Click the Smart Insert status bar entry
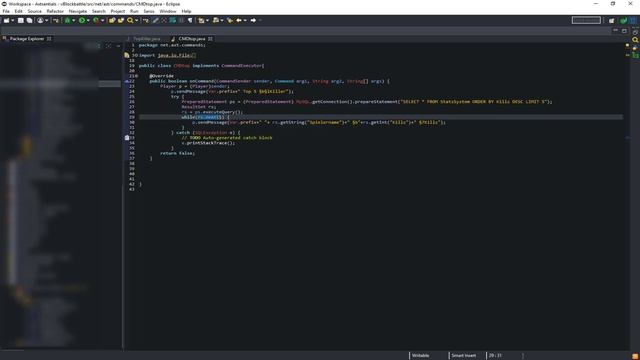640x360 pixels. pyautogui.click(x=464, y=356)
